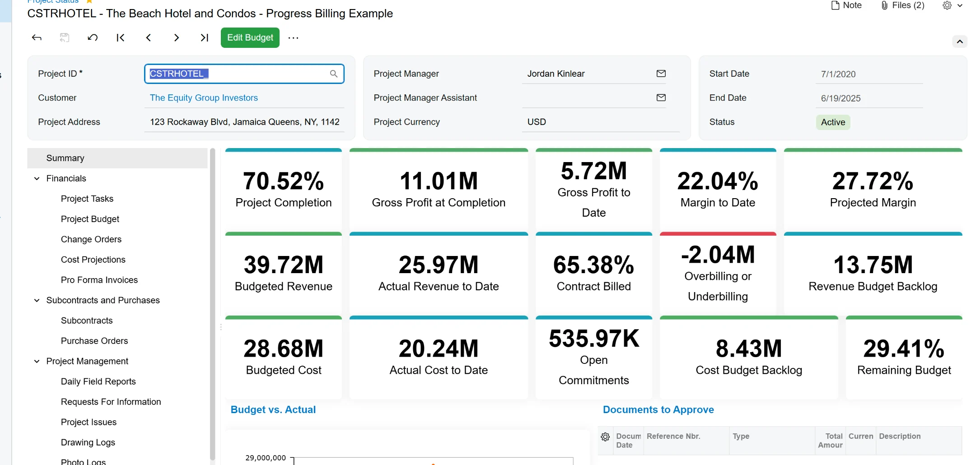The height and width of the screenshot is (465, 980).
Task: Collapse the header with chevron-up button
Action: (960, 42)
